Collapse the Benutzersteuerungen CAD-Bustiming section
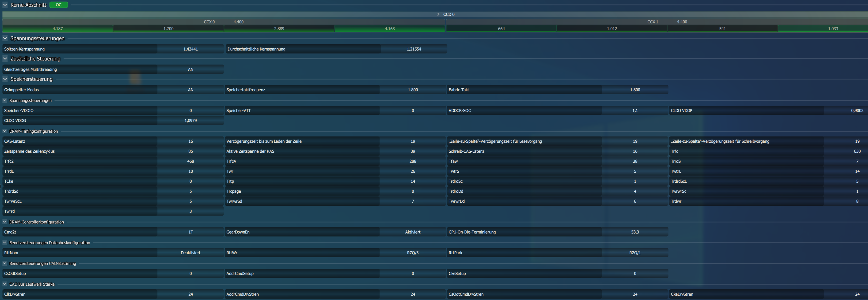 [x=5, y=263]
